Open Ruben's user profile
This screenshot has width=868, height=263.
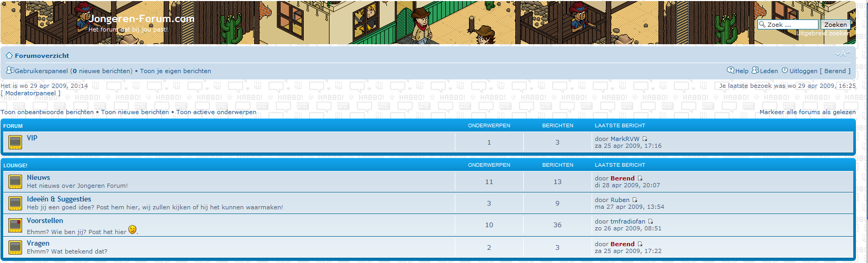(620, 200)
